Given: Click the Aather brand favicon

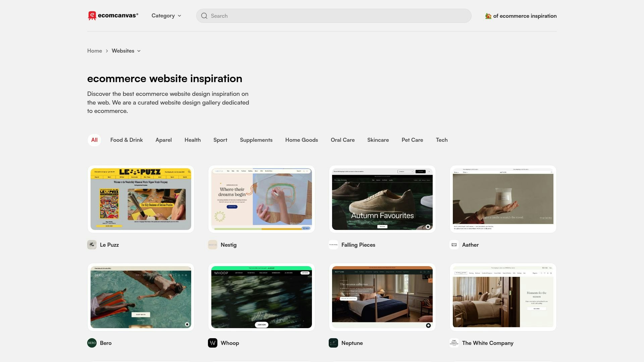Looking at the screenshot, I should [454, 245].
